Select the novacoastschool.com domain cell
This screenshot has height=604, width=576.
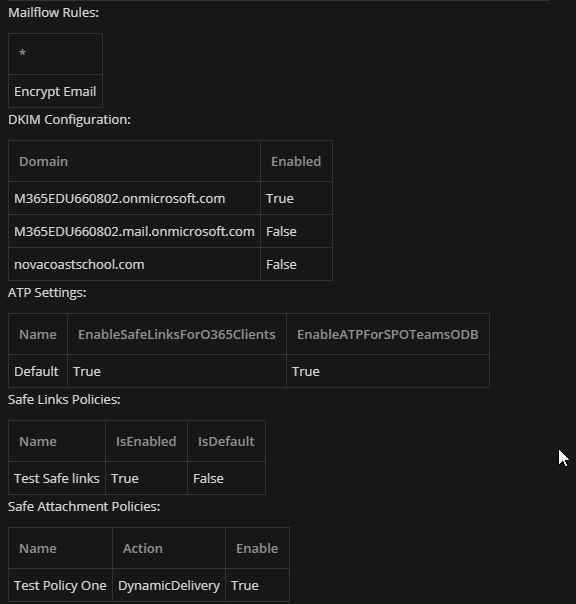(x=134, y=265)
